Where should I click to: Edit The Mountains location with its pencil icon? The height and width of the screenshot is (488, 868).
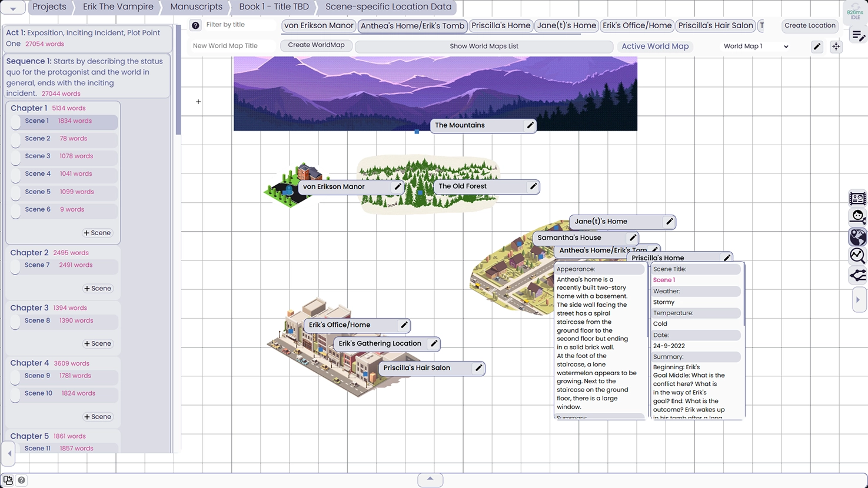[530, 125]
